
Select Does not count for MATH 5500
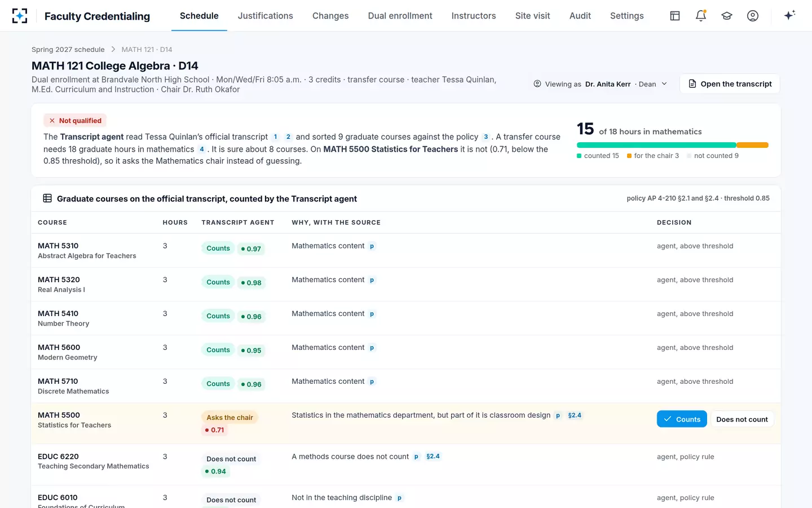click(x=742, y=419)
